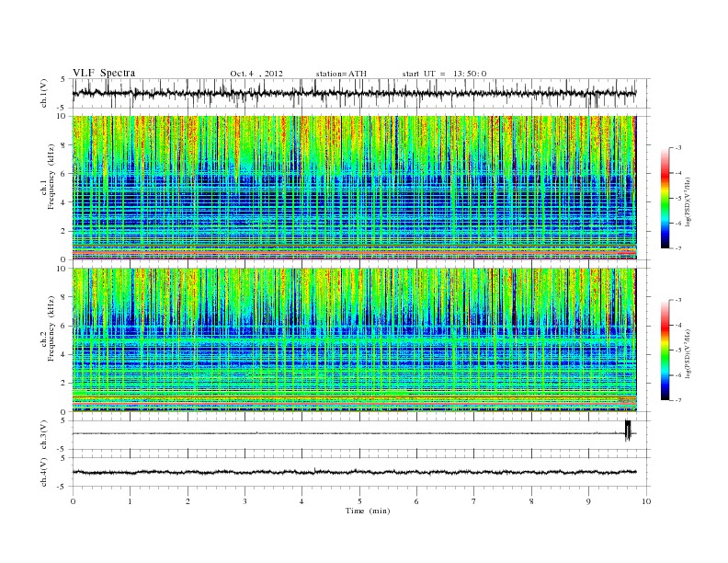Click the "-3" label on ch.1 color bar
The height and width of the screenshot is (563, 728).
tap(677, 148)
